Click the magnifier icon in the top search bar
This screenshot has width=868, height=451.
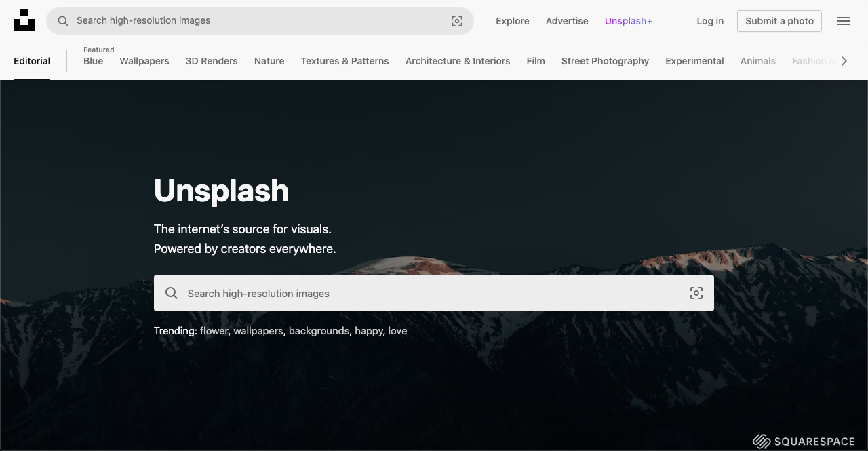(x=63, y=21)
